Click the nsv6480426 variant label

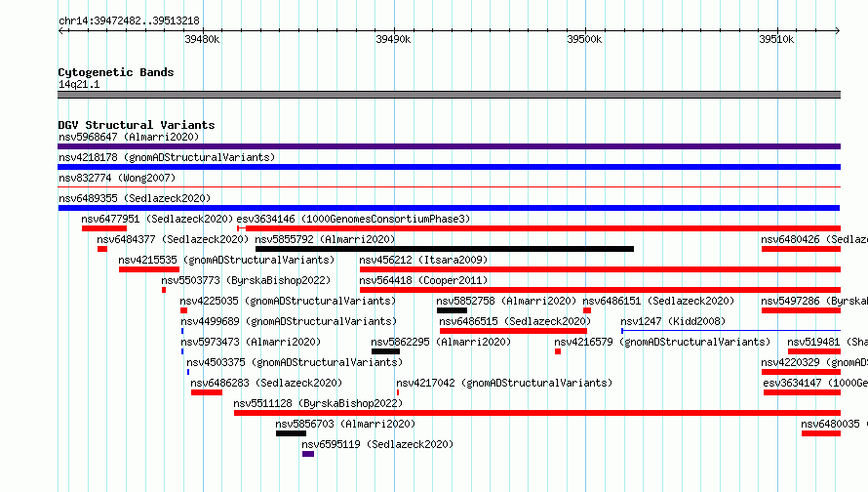click(x=814, y=239)
